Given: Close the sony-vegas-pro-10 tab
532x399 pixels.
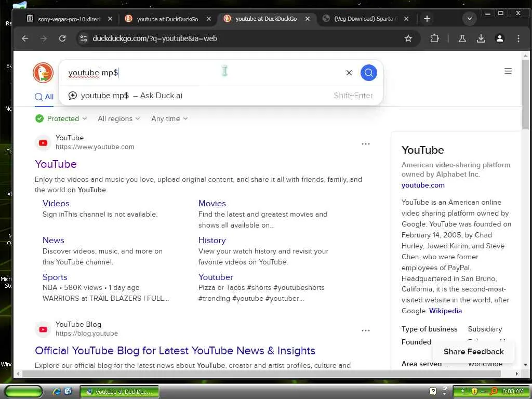Looking at the screenshot, I should (x=110, y=19).
